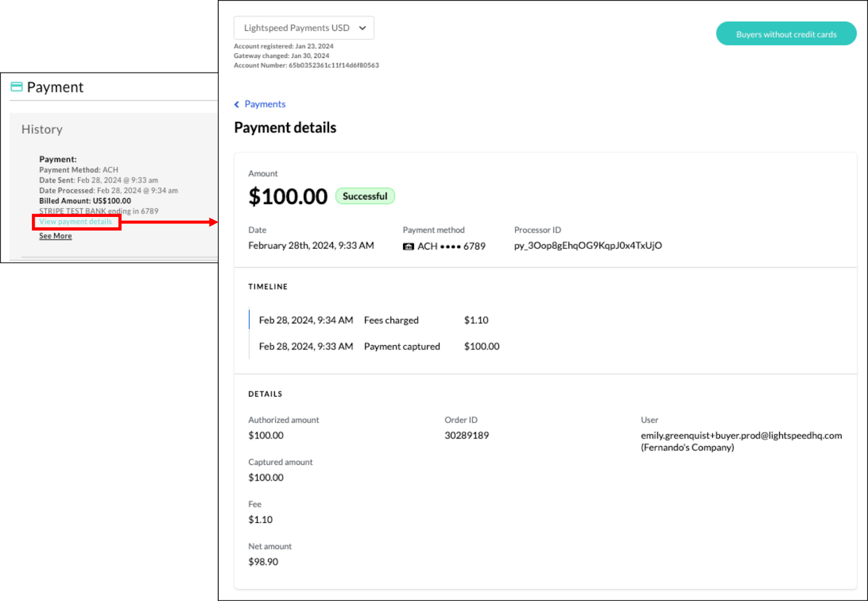The height and width of the screenshot is (601, 868).
Task: Open the View payment details link
Action: pyautogui.click(x=75, y=222)
